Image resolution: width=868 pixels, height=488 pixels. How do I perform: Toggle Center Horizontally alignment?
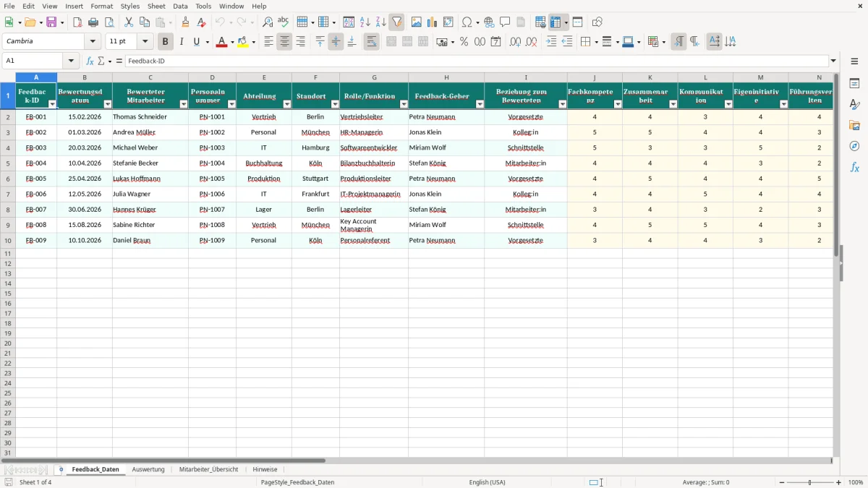[284, 42]
